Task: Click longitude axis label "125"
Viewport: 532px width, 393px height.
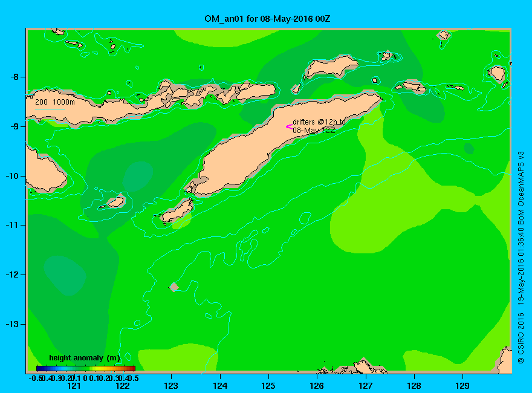Action: coord(268,386)
